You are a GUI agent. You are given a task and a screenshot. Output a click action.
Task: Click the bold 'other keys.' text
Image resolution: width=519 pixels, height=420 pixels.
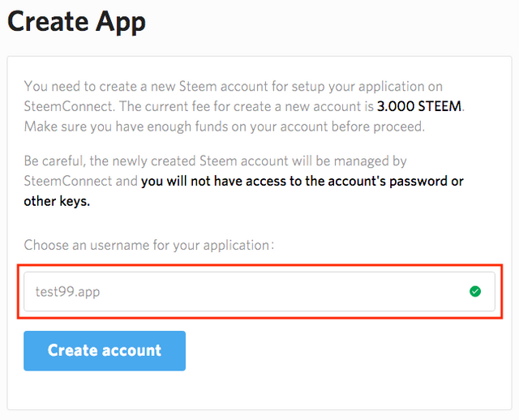[57, 201]
